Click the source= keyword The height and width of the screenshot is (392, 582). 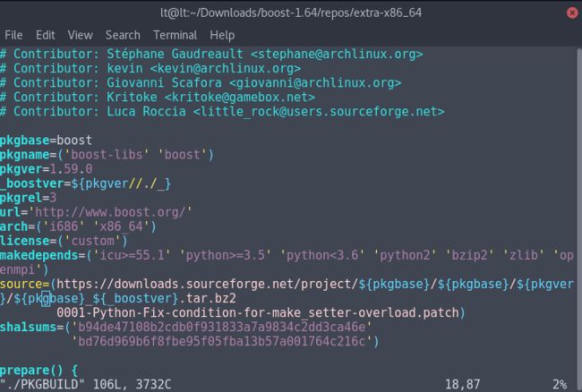click(x=25, y=284)
